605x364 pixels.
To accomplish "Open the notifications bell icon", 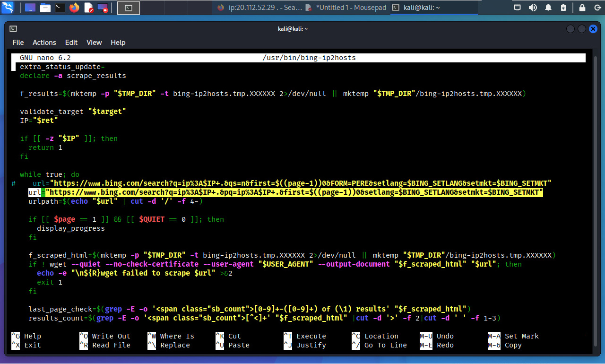I will pos(548,7).
